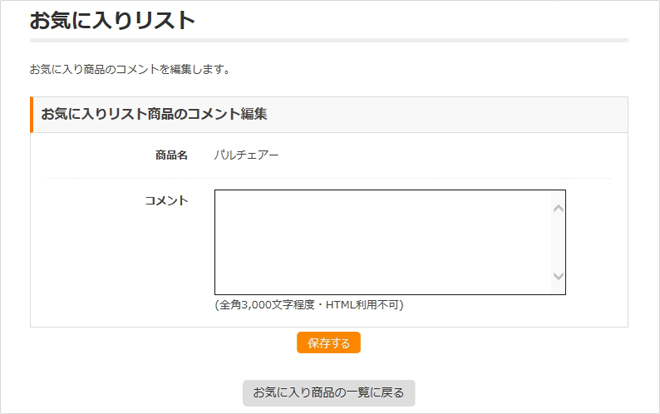The image size is (660, 414).
Task: Click the word コメント編集 in section title
Action: (229, 114)
